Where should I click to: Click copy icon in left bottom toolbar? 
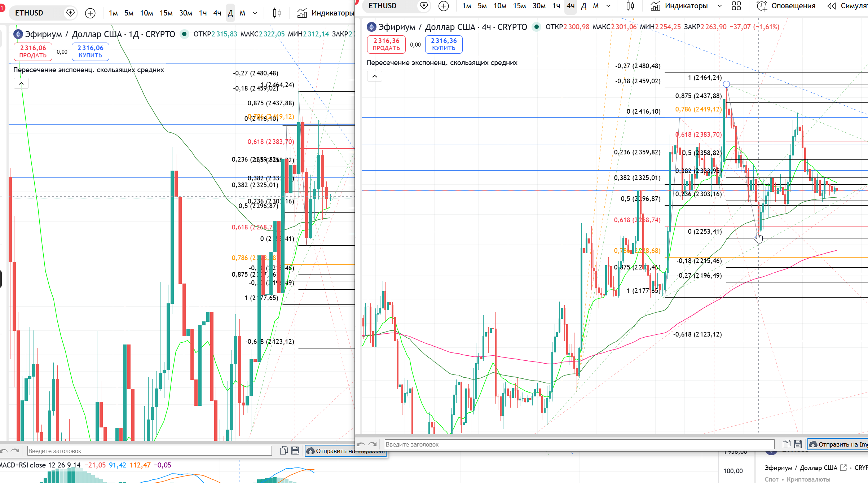pos(284,451)
